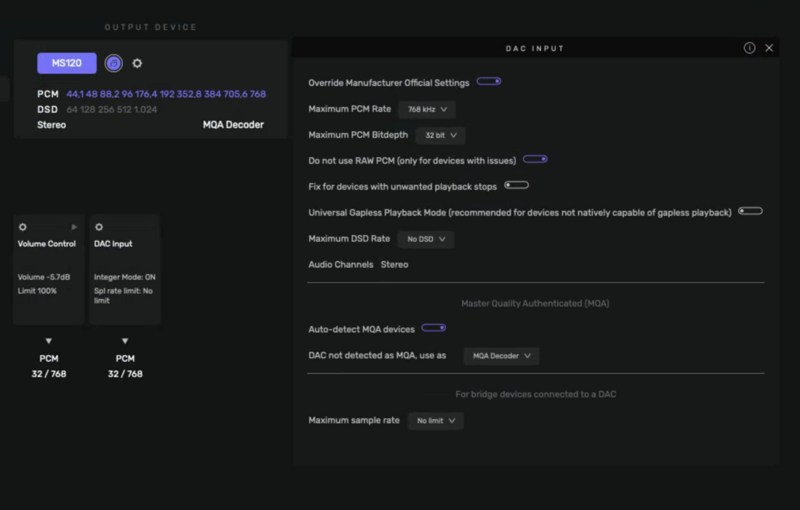Image resolution: width=800 pixels, height=510 pixels.
Task: Close the DAC Input panel
Action: 769,48
